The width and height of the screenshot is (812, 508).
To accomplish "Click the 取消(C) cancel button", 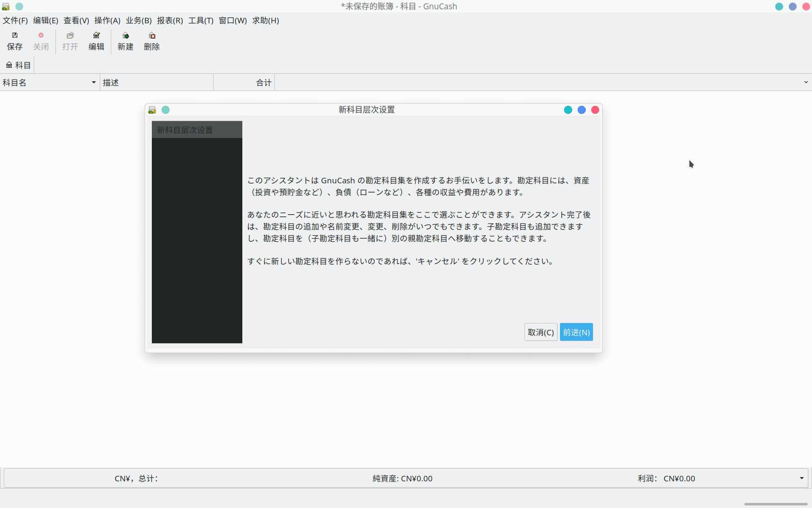I will (540, 332).
